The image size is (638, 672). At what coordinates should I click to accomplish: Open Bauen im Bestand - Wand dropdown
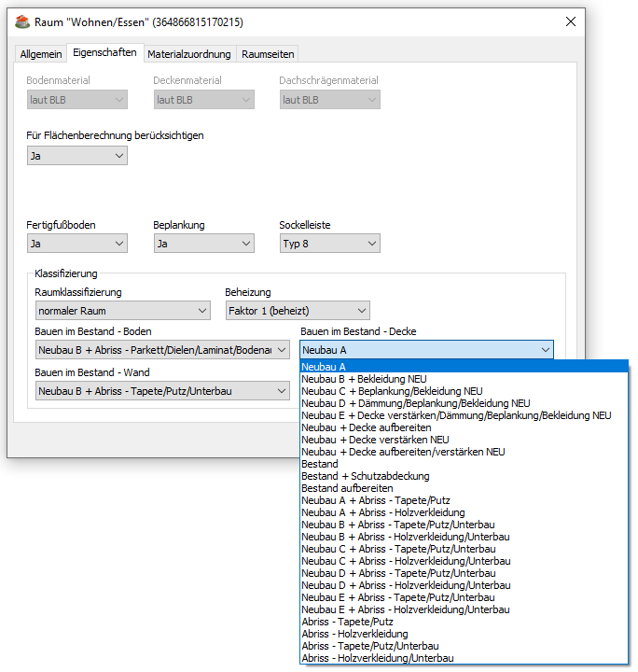tap(161, 391)
